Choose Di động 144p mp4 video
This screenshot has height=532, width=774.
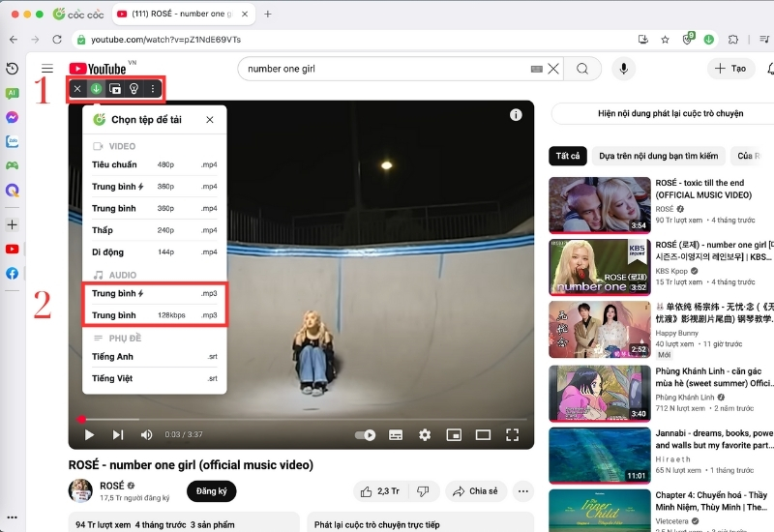(x=155, y=252)
